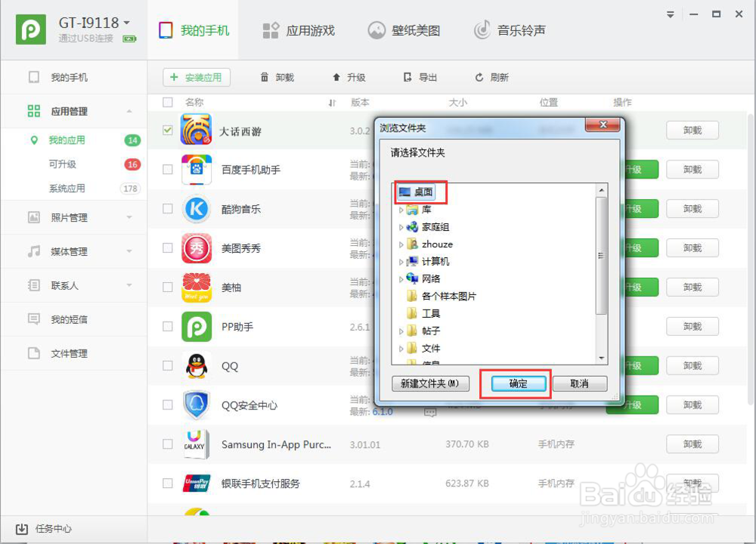
Task: Switch to the 应用游戏 tab
Action: pyautogui.click(x=299, y=30)
